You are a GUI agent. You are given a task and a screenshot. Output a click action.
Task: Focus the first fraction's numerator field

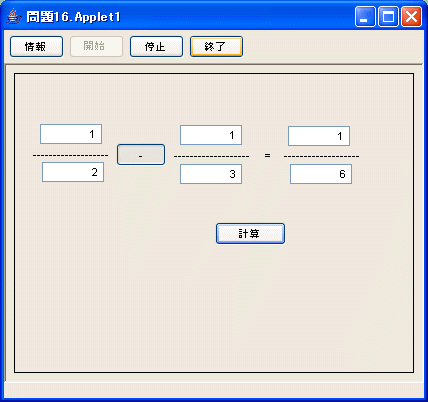71,134
